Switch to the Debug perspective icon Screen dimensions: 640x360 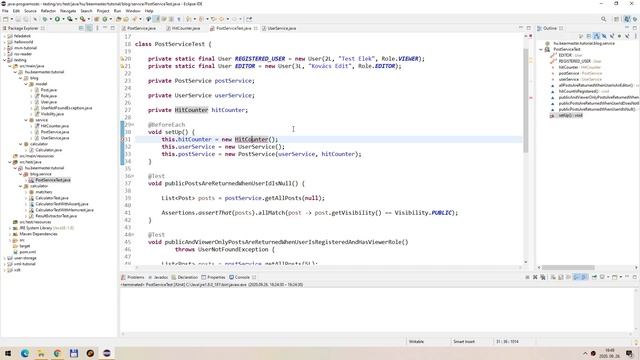pos(635,19)
